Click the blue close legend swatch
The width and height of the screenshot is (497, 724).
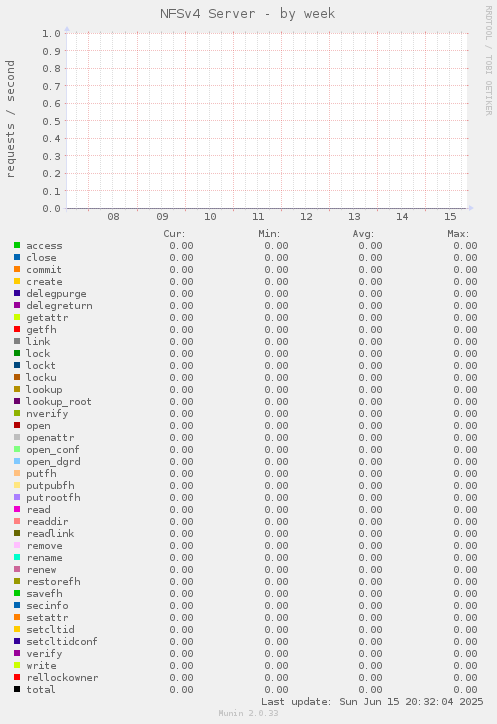click(x=17, y=257)
